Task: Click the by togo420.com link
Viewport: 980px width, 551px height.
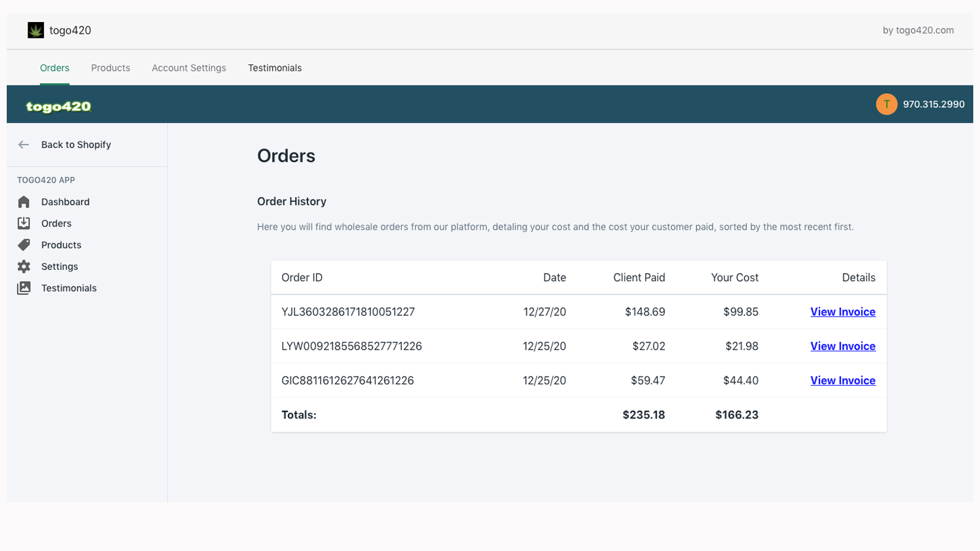Action: [918, 30]
